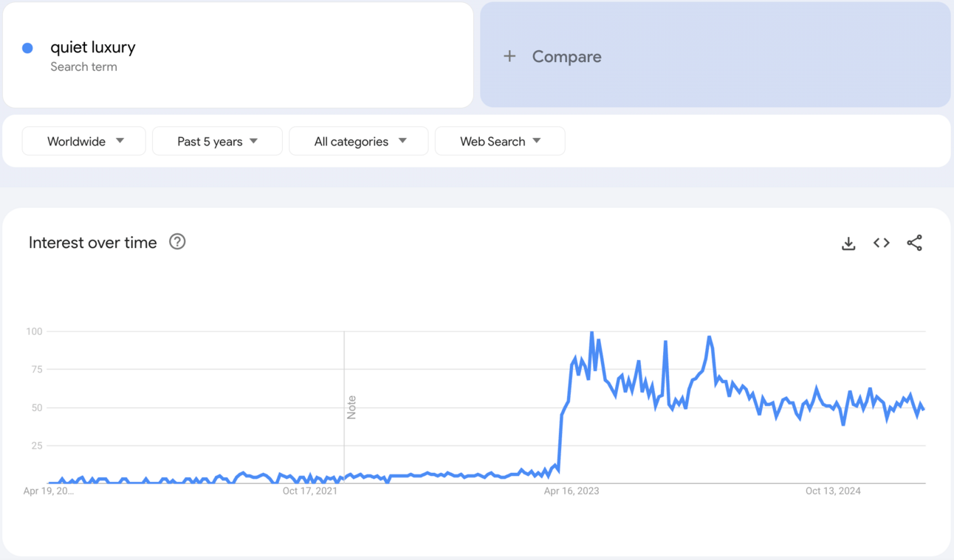954x560 pixels.
Task: Click the Oct 13, 2024 axis label
Action: coord(833,491)
